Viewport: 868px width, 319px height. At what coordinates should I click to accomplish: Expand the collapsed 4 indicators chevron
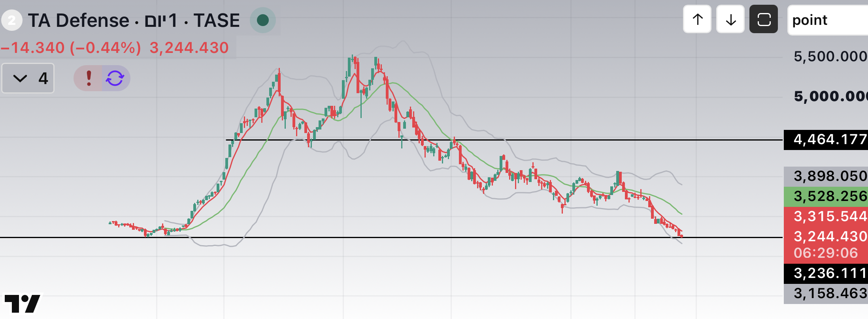tap(28, 78)
